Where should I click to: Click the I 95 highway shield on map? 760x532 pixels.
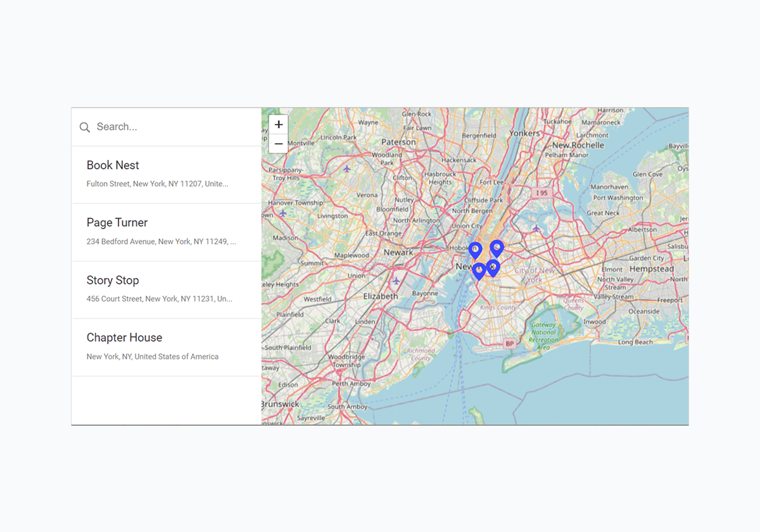541,193
